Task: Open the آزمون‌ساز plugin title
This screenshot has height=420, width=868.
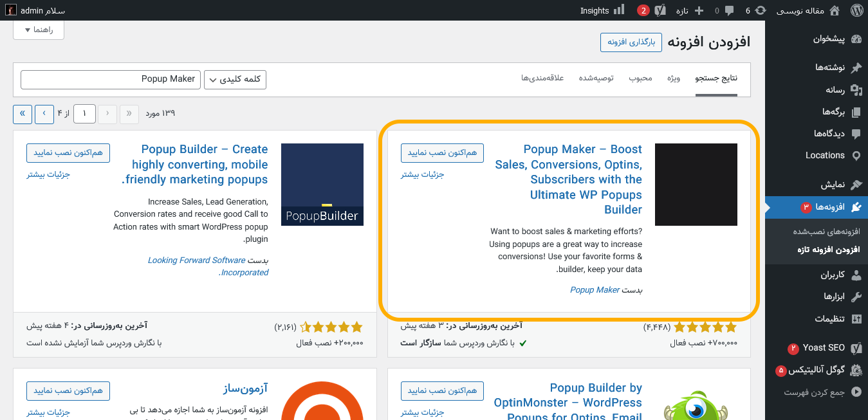Action: (x=244, y=388)
